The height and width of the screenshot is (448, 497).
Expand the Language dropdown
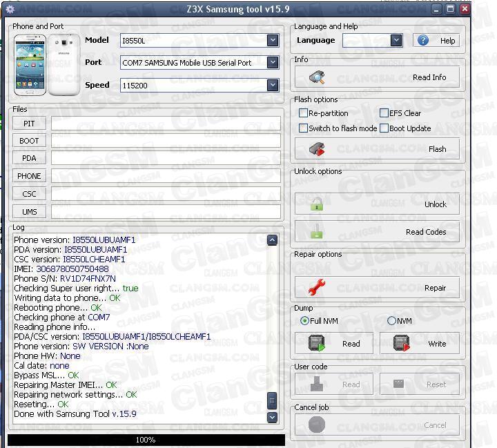396,40
